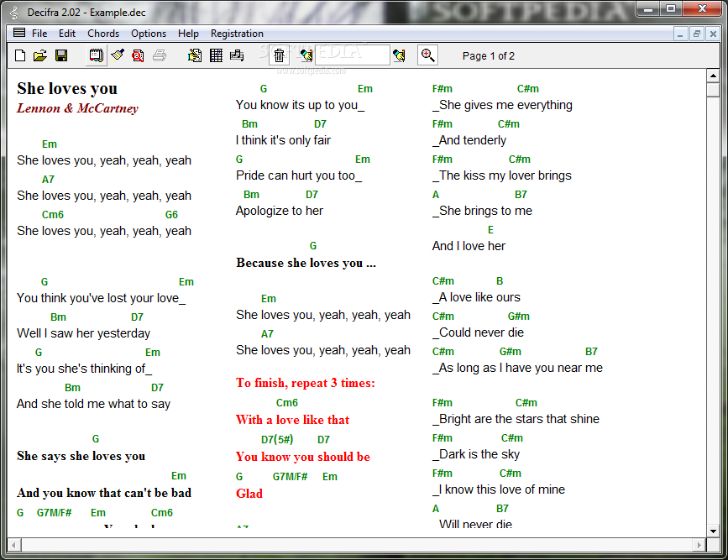Screen dimensions: 728x560
Task: Click lyric 'Apologize to her'
Action: 280,211
